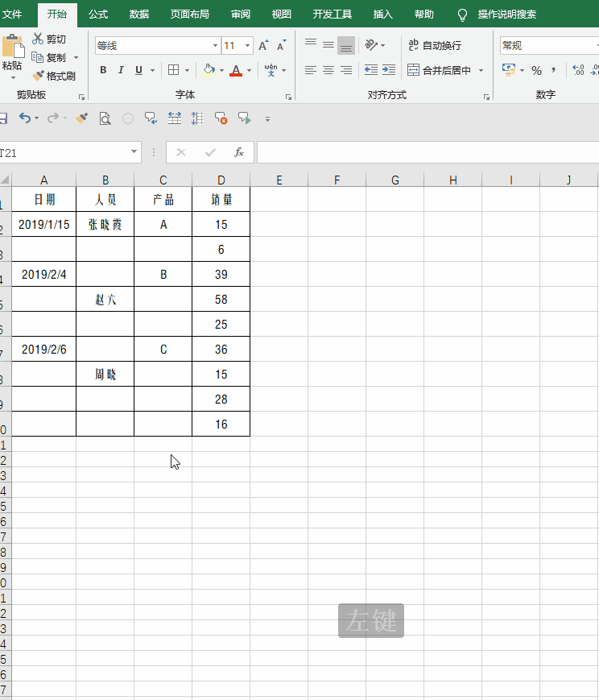Image resolution: width=599 pixels, height=700 pixels.
Task: Open font name 等线 dropdown
Action: [215, 46]
